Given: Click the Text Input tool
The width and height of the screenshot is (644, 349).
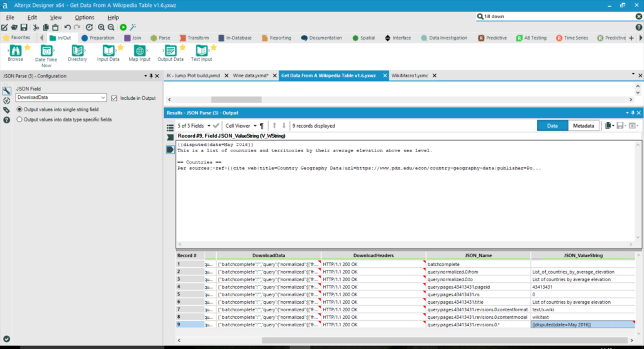Looking at the screenshot, I should pos(201,50).
